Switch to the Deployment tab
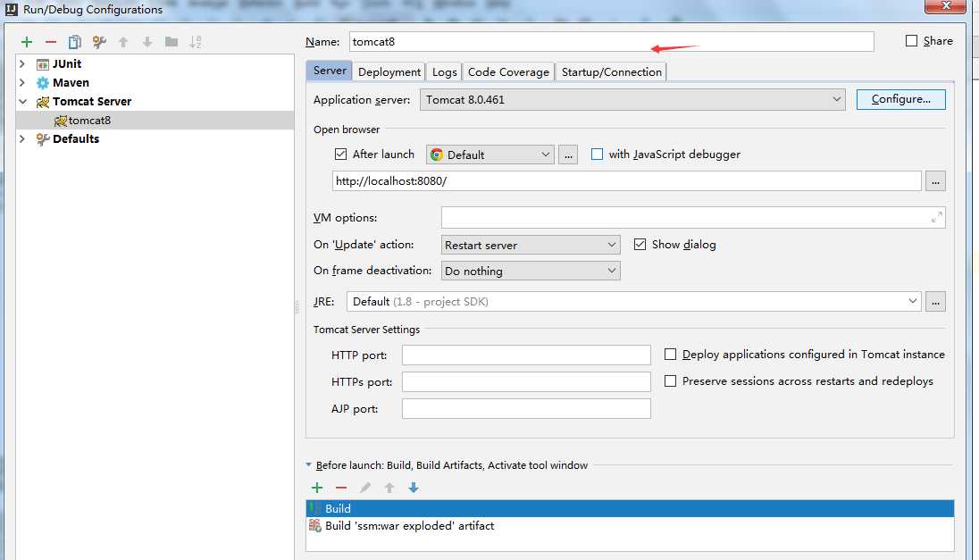979x560 pixels. coord(389,71)
